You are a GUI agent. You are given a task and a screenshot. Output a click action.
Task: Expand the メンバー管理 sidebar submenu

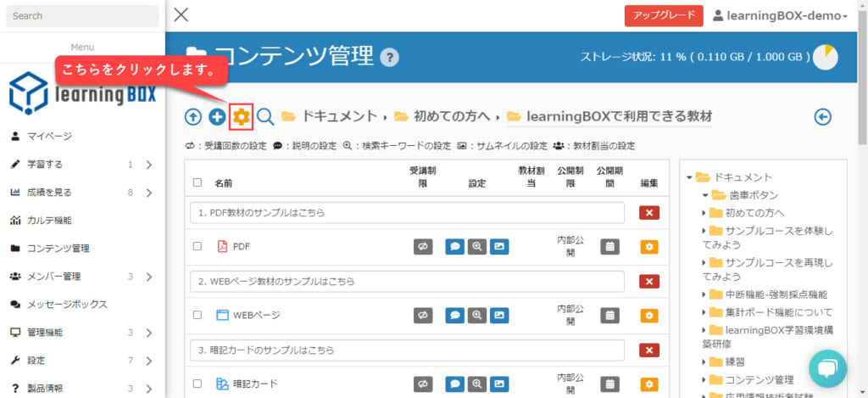148,276
